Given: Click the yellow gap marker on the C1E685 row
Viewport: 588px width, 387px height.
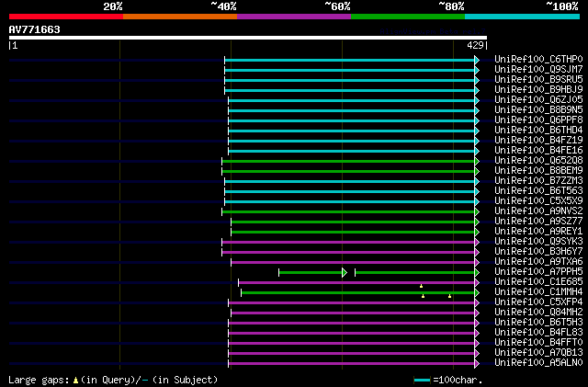Looking at the screenshot, I should [421, 286].
